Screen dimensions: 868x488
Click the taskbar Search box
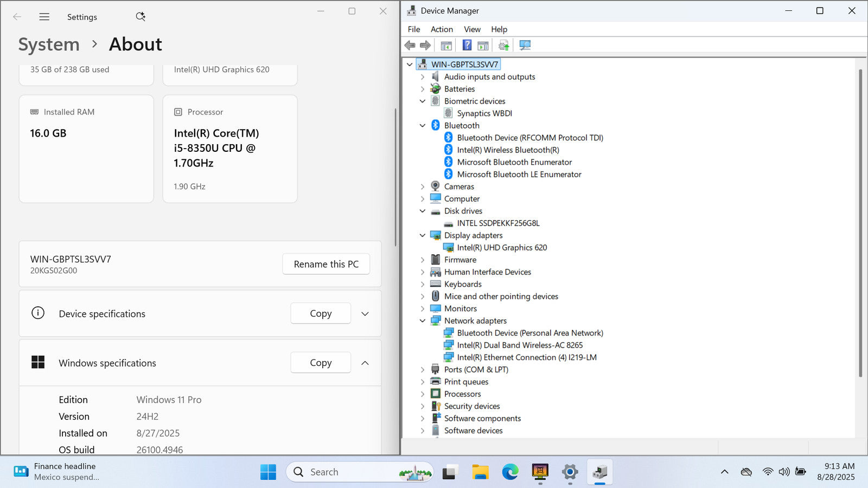360,472
